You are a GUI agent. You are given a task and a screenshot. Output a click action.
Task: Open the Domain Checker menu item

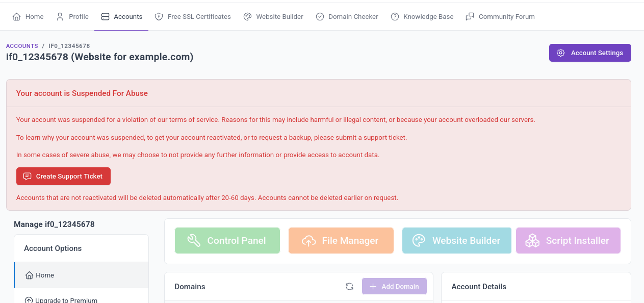(347, 17)
